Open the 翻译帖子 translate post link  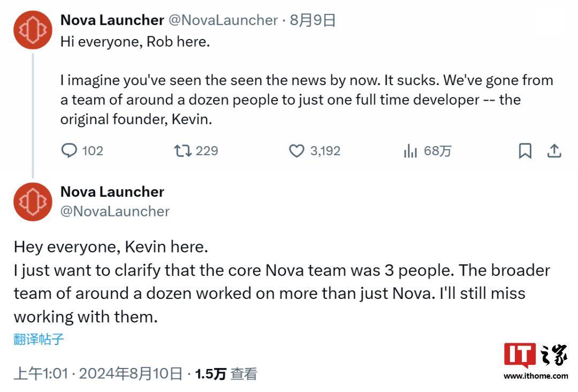(x=39, y=339)
